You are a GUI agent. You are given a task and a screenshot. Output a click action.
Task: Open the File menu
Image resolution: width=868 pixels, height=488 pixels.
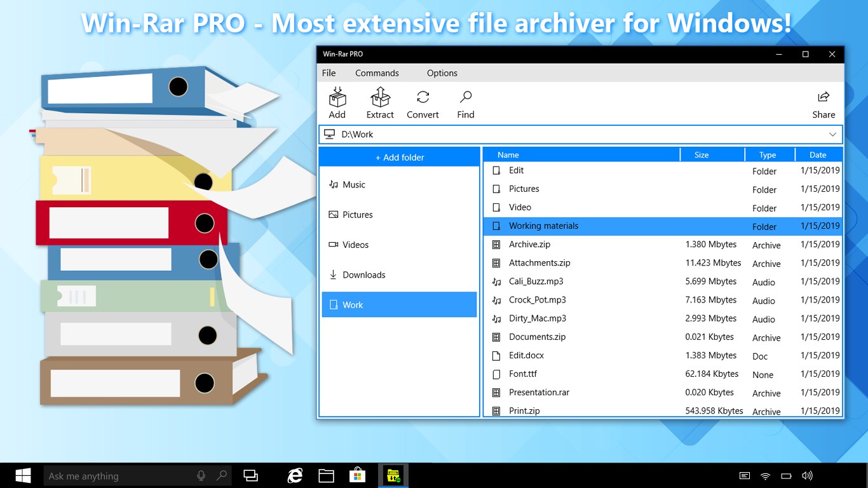pyautogui.click(x=329, y=73)
